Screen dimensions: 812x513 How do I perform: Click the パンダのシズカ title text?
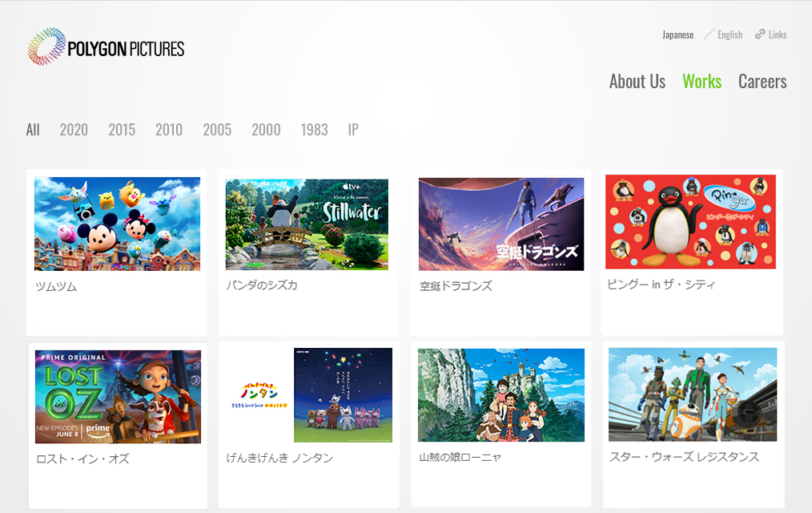point(262,285)
